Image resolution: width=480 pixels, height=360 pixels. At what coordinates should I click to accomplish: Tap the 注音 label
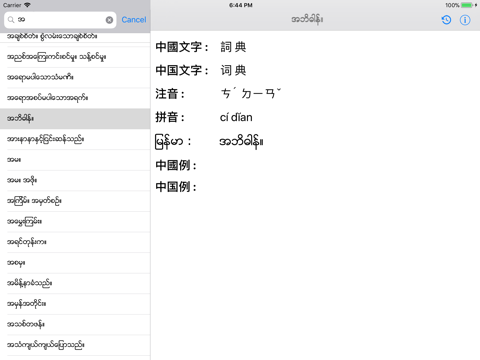[170, 94]
